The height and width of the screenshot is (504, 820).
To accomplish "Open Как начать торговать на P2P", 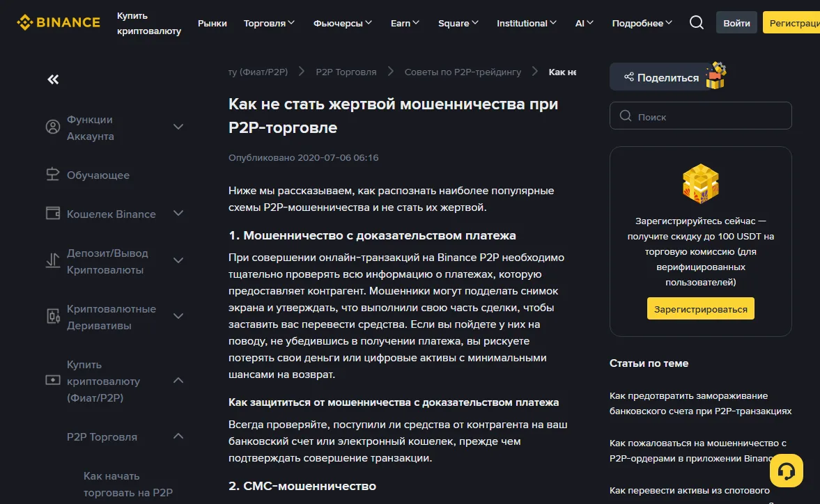I will pos(128,484).
